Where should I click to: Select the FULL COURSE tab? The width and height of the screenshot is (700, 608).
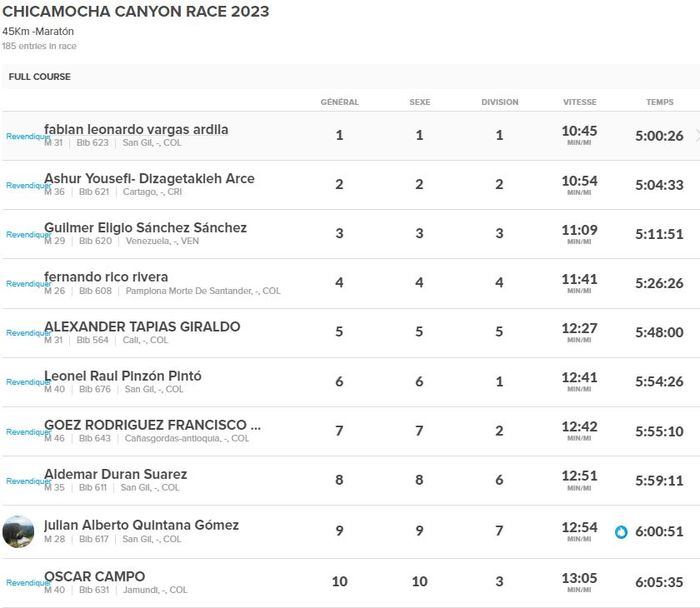point(40,77)
